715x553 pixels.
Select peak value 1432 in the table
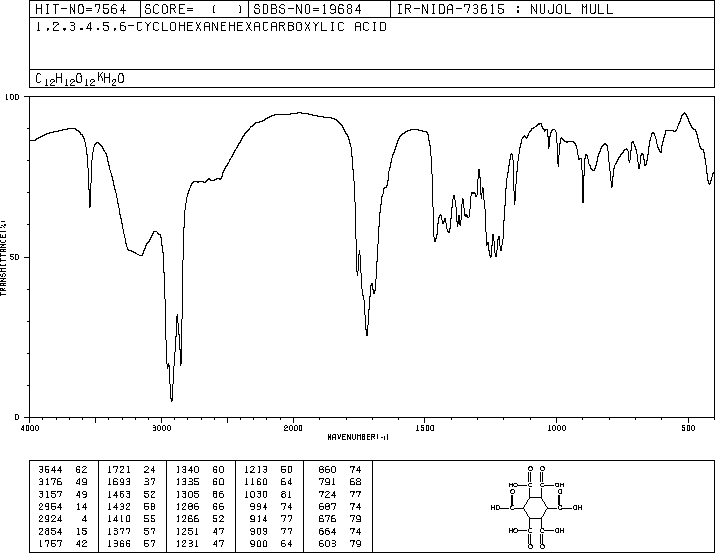pos(119,506)
